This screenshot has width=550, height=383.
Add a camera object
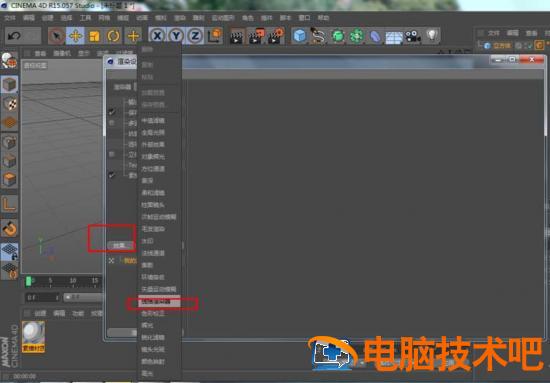click(x=413, y=36)
